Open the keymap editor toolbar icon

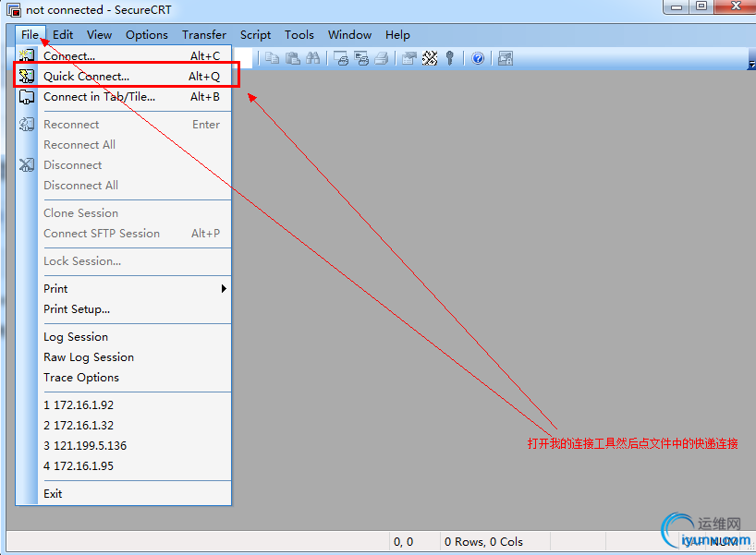(430, 58)
